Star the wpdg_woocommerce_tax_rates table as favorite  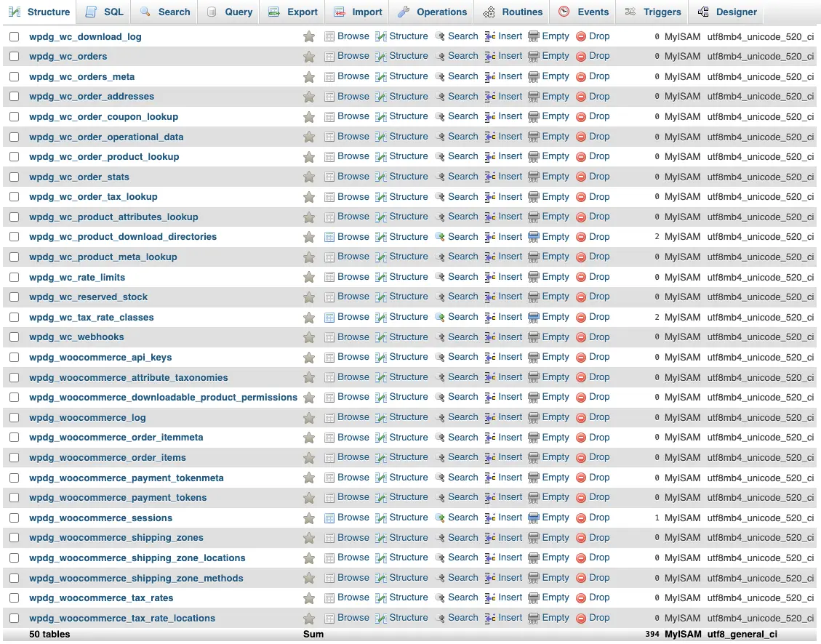(x=309, y=598)
